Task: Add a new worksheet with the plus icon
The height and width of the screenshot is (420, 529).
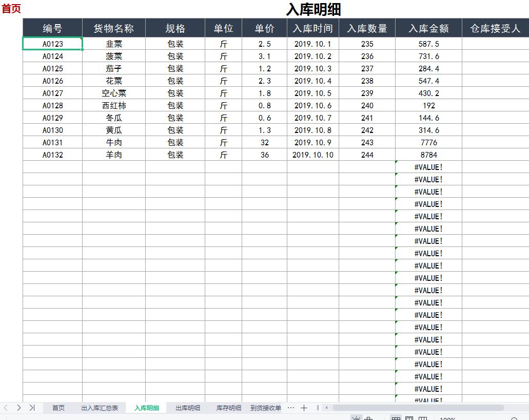Action: pyautogui.click(x=304, y=407)
